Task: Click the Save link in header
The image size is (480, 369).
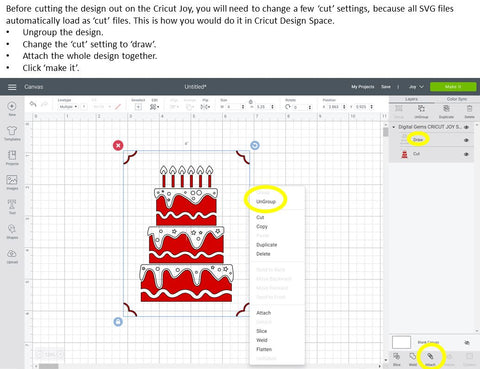Action: point(386,87)
